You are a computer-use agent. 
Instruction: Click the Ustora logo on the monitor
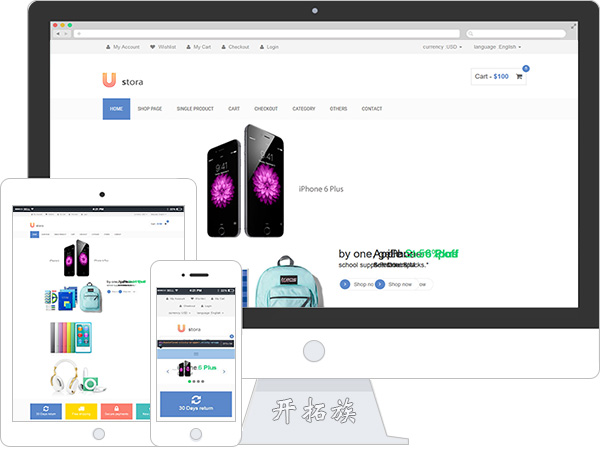(123, 80)
